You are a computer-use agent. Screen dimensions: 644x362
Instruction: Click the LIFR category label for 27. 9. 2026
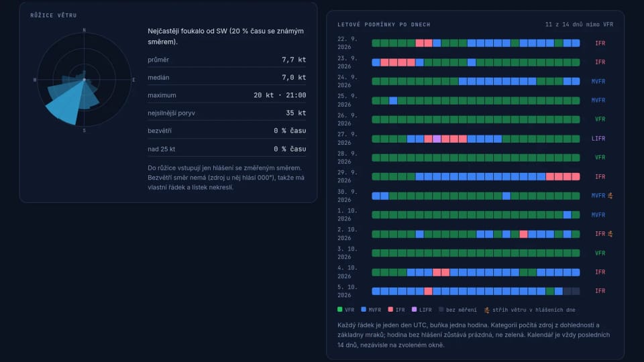click(598, 139)
